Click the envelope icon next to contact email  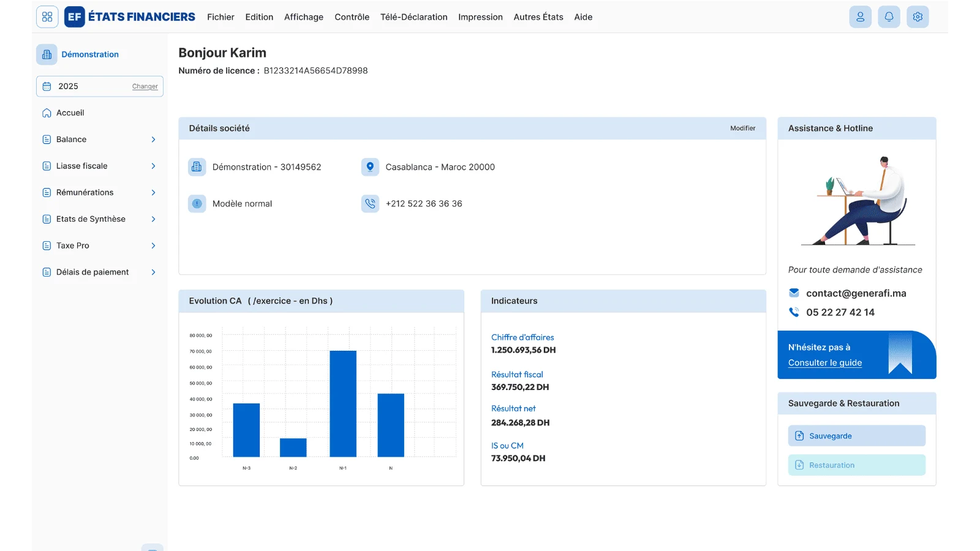[x=794, y=293]
